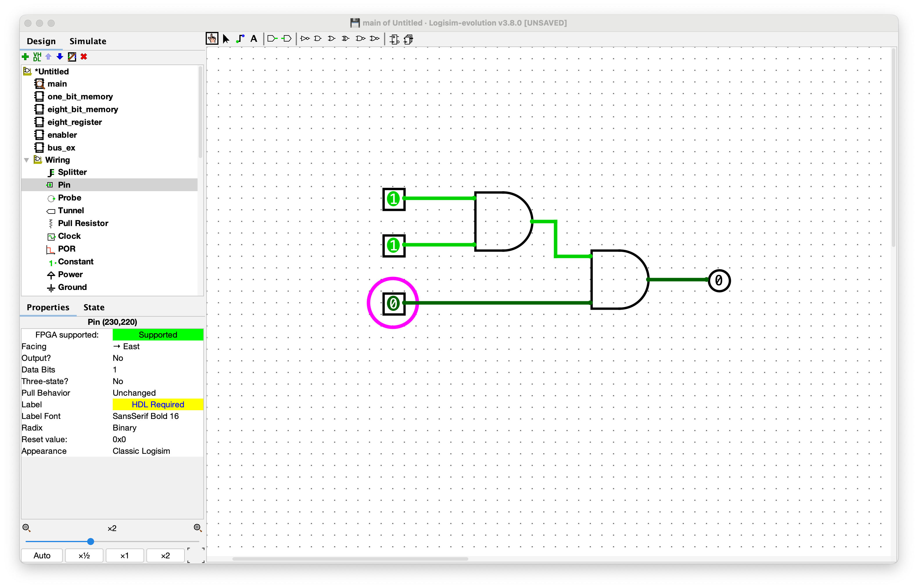Pick the Register tool icon
The height and width of the screenshot is (588, 918).
408,39
